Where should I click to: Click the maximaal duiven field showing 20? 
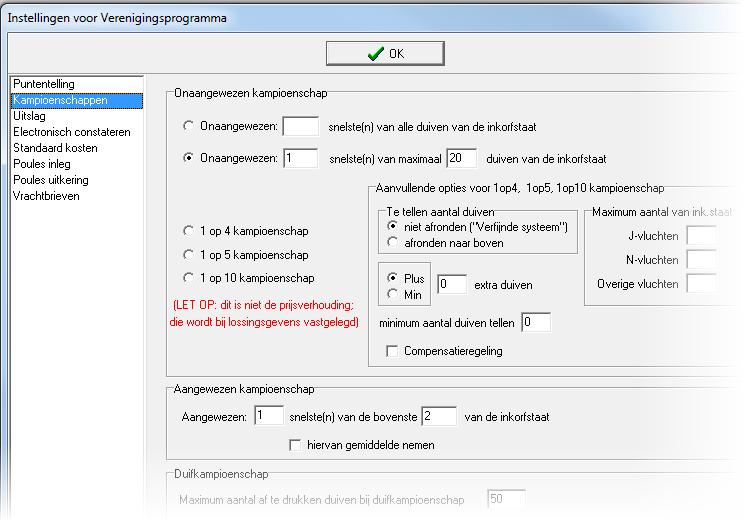click(461, 158)
